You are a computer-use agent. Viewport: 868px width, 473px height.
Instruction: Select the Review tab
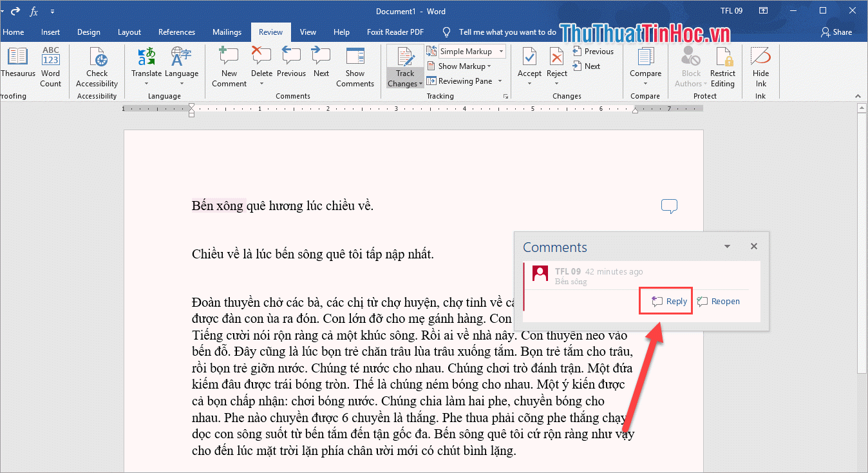click(x=270, y=32)
